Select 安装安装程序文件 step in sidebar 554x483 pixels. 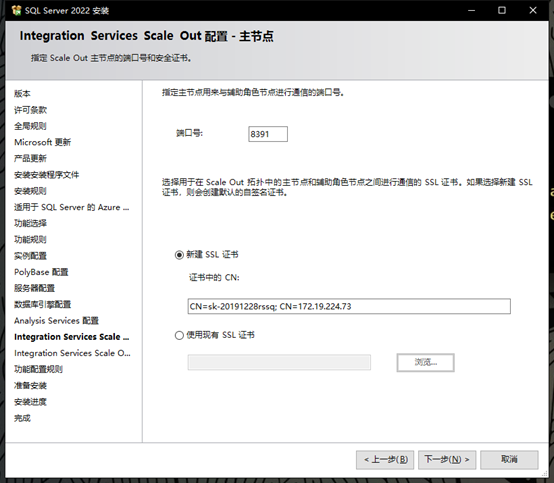pos(47,175)
